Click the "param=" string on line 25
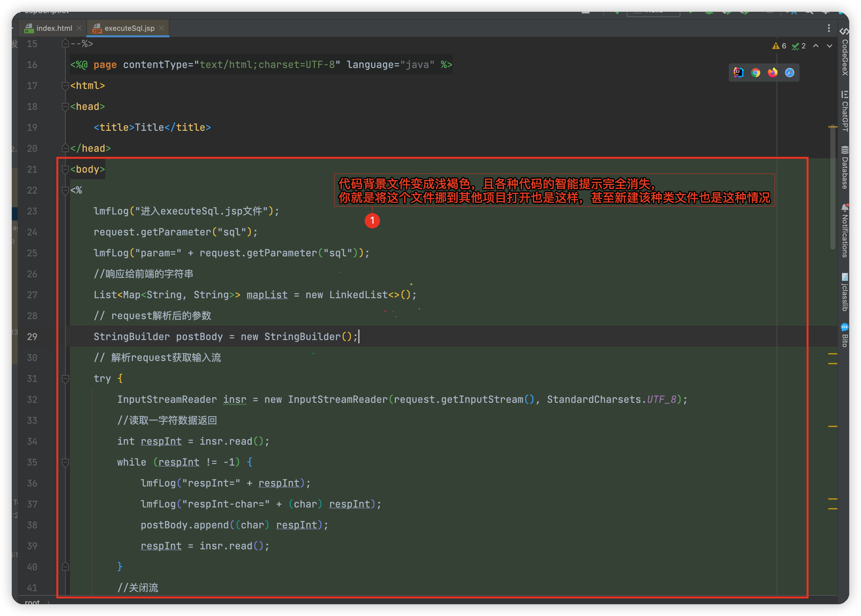The height and width of the screenshot is (616, 861). tap(158, 253)
